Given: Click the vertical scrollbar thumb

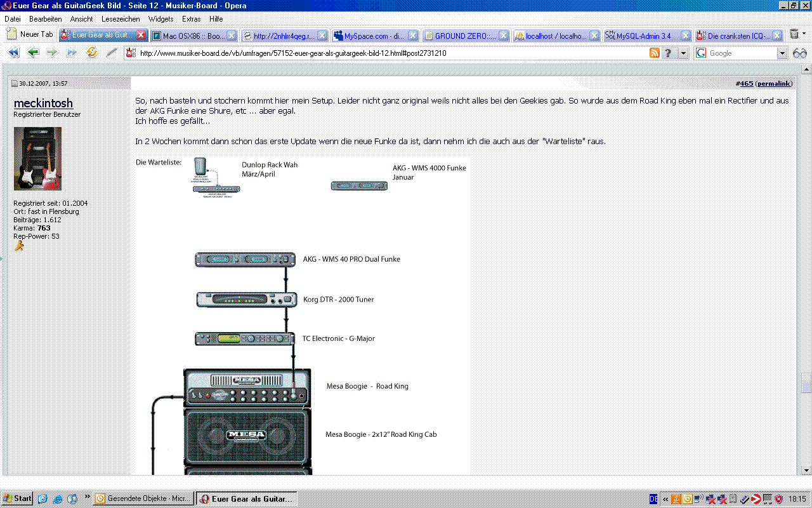Looking at the screenshot, I should click(806, 384).
